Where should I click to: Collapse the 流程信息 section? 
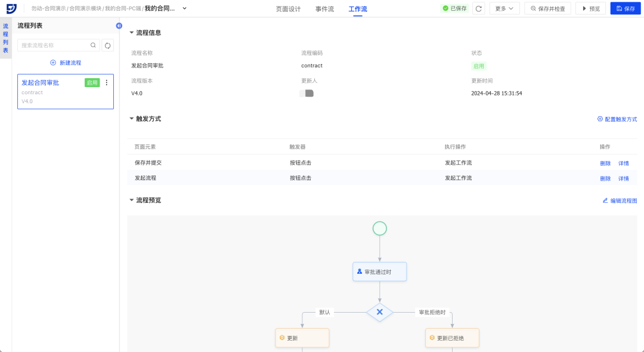132,33
